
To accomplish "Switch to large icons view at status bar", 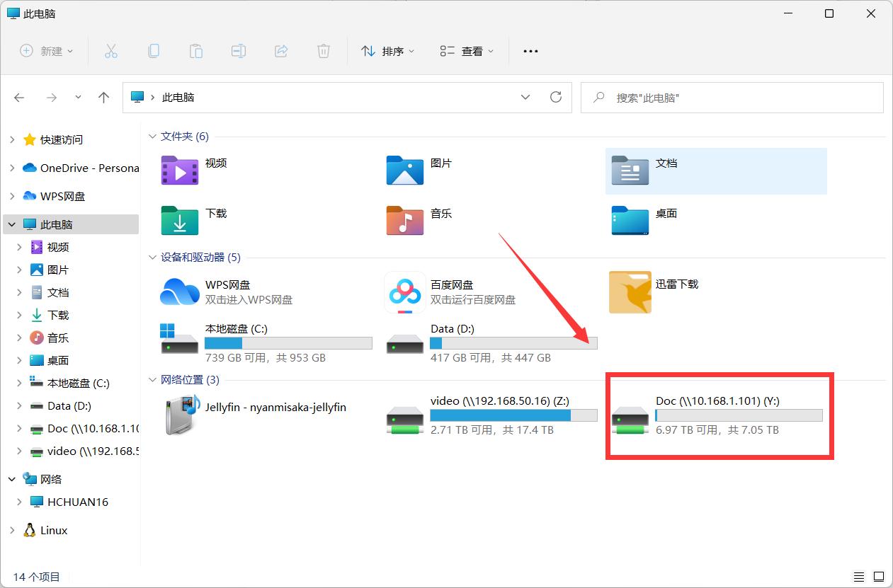I will [878, 576].
